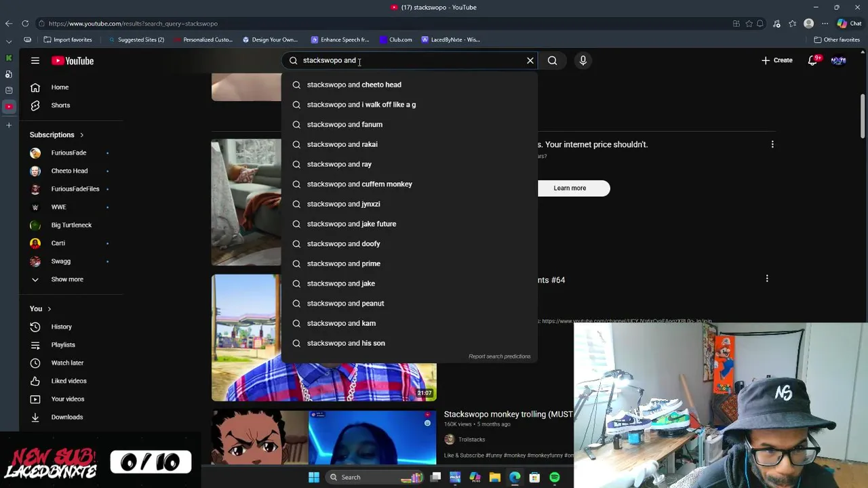Open the Windows Start menu
Screen dimensions: 868x488
(314, 477)
